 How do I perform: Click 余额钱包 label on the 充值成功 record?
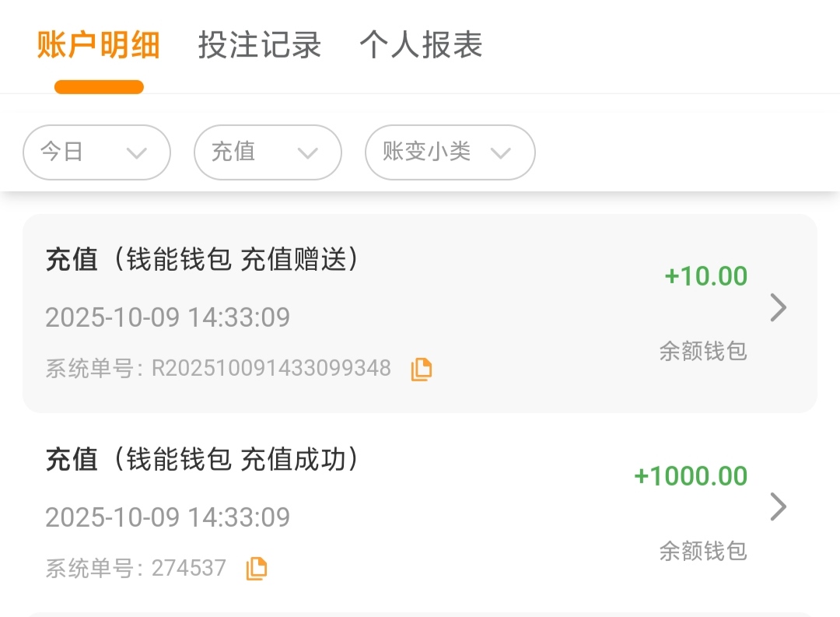703,551
